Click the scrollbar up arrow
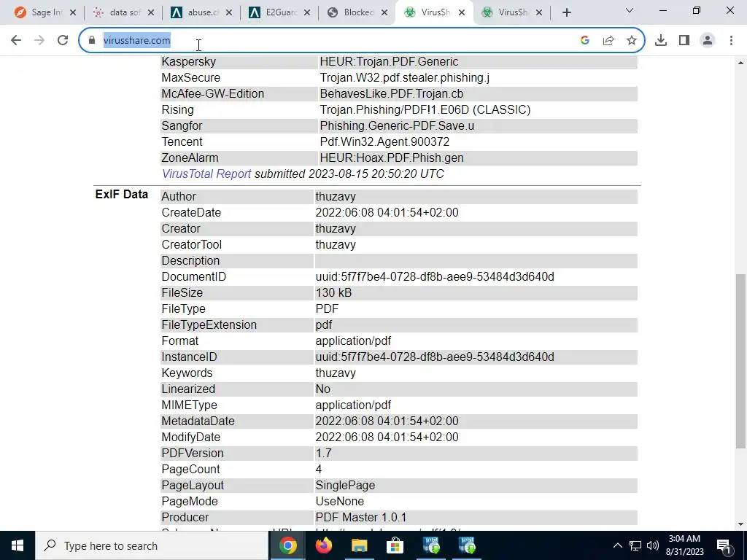Screen dimensions: 747x560 coord(740,63)
